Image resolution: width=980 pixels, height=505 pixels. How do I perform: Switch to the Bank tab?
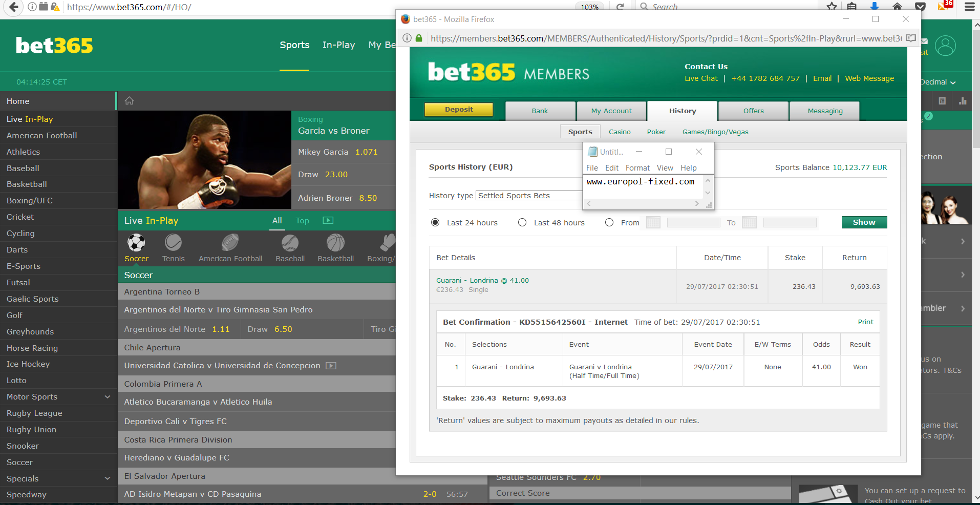click(x=540, y=111)
